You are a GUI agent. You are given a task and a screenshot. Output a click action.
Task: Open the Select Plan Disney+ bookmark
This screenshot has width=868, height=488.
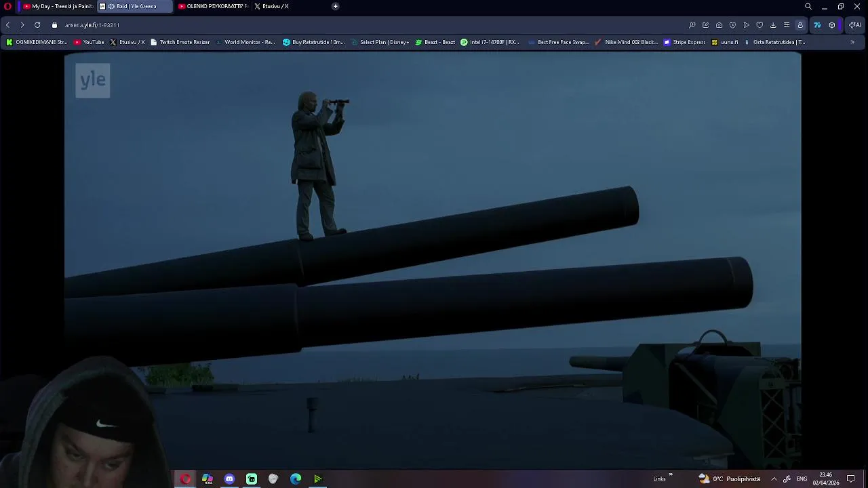pyautogui.click(x=380, y=42)
